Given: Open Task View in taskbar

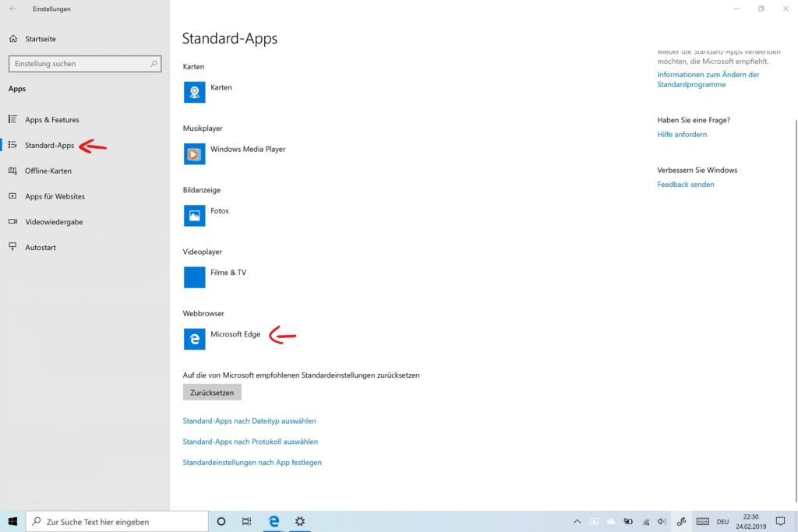Looking at the screenshot, I should tap(247, 521).
